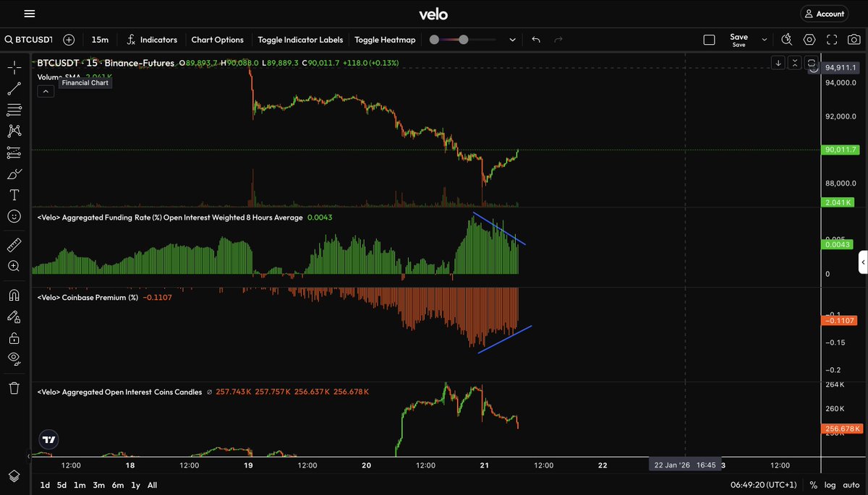Set range to 6m
The image size is (868, 495).
[117, 485]
